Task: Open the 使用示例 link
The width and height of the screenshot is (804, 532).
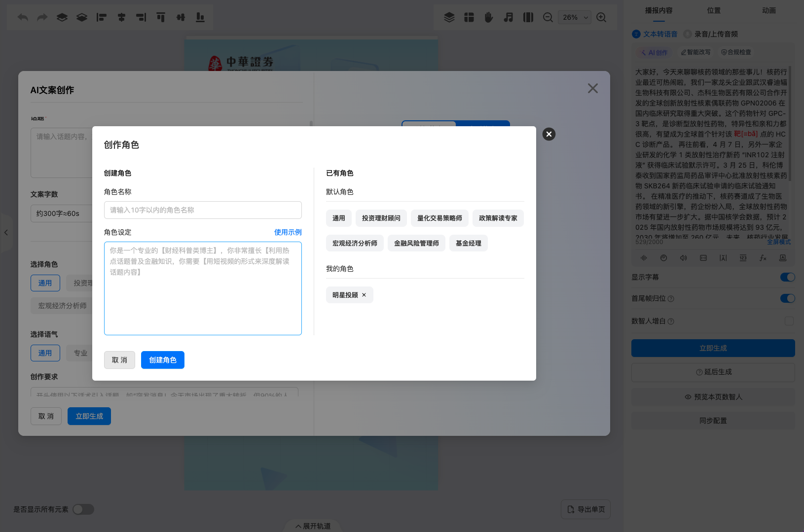Action: tap(288, 232)
